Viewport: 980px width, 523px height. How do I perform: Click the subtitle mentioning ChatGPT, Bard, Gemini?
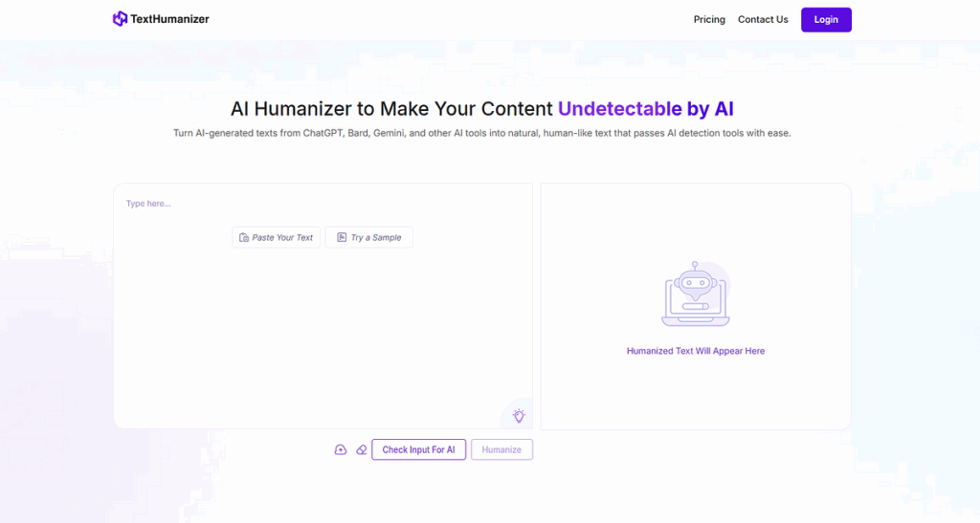click(x=481, y=133)
